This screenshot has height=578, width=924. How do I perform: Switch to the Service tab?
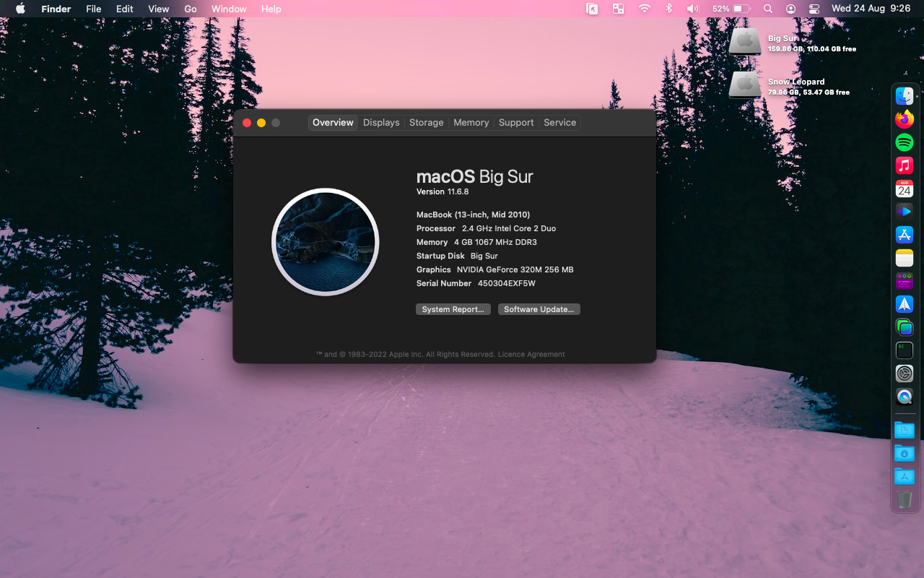tap(560, 123)
